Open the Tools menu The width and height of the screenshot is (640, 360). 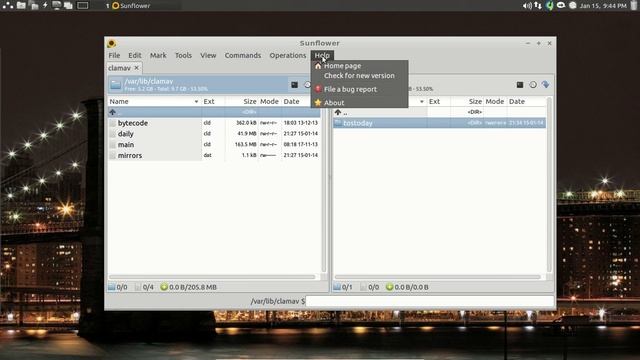pyautogui.click(x=183, y=55)
